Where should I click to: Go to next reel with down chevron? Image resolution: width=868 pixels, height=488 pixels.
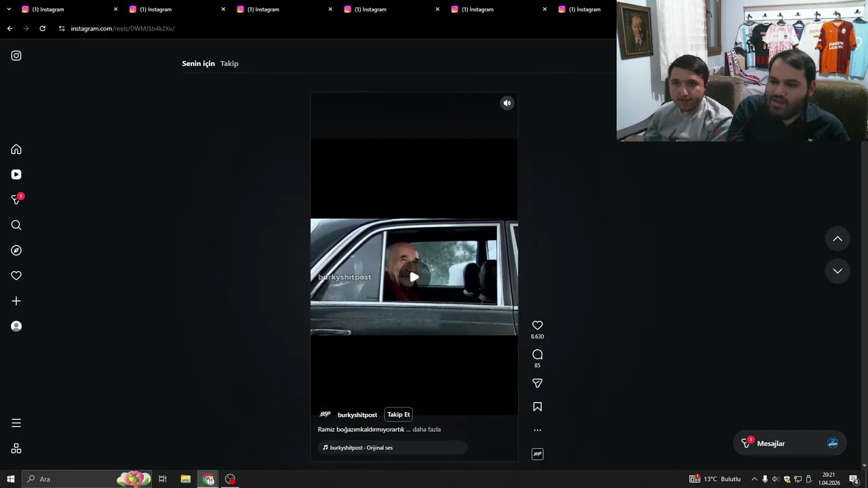pos(837,270)
